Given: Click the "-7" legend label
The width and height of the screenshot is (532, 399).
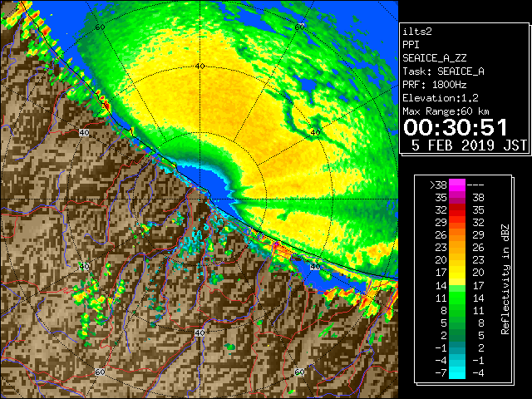Looking at the screenshot, I should click(x=441, y=373).
